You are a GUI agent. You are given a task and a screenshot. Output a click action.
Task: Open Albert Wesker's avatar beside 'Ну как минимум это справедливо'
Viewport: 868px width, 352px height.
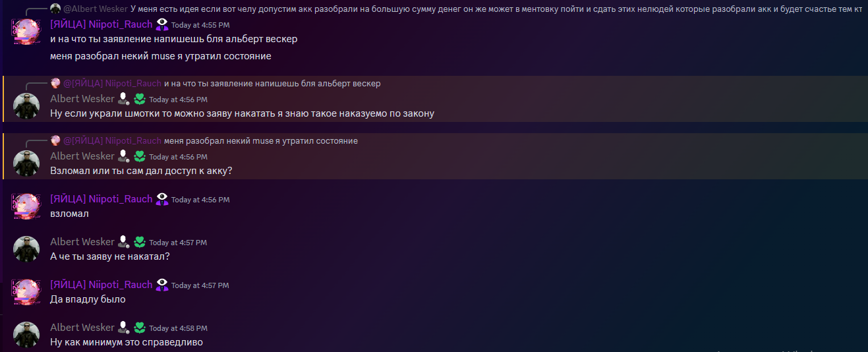point(27,335)
